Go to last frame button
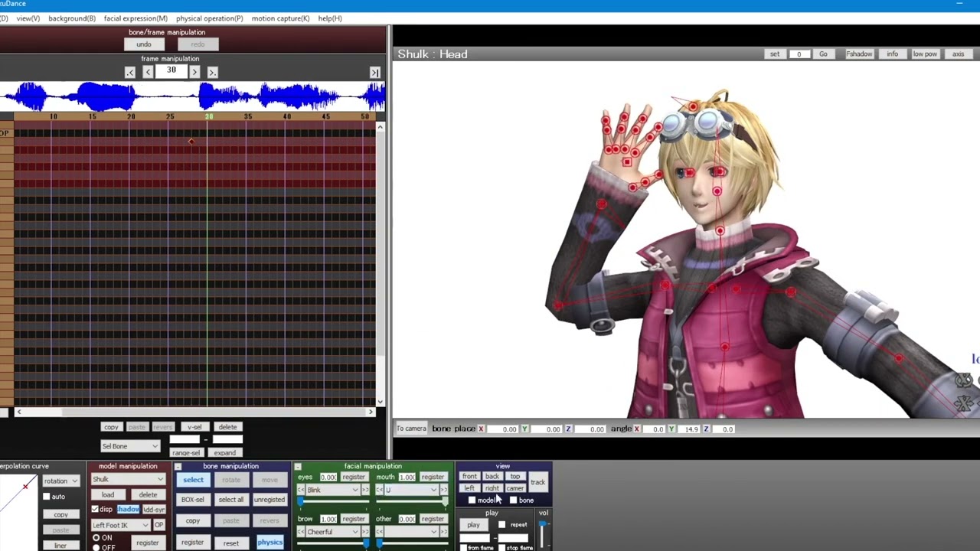This screenshot has height=551, width=980. (375, 72)
